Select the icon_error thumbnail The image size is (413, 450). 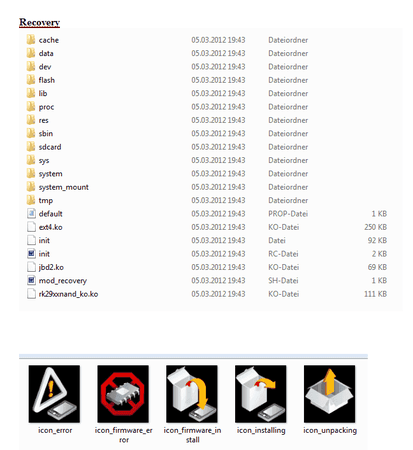(54, 394)
